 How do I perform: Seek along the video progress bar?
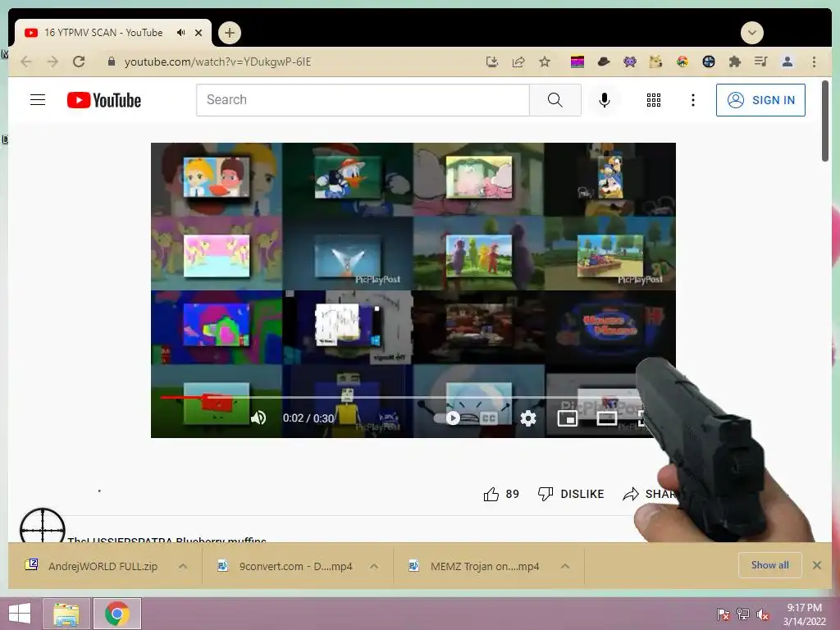399,398
